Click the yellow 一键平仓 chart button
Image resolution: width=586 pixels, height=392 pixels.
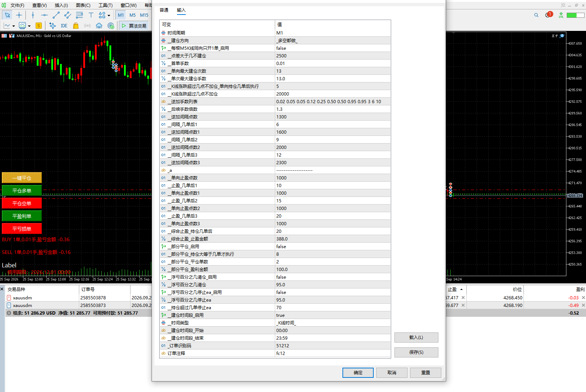point(22,178)
